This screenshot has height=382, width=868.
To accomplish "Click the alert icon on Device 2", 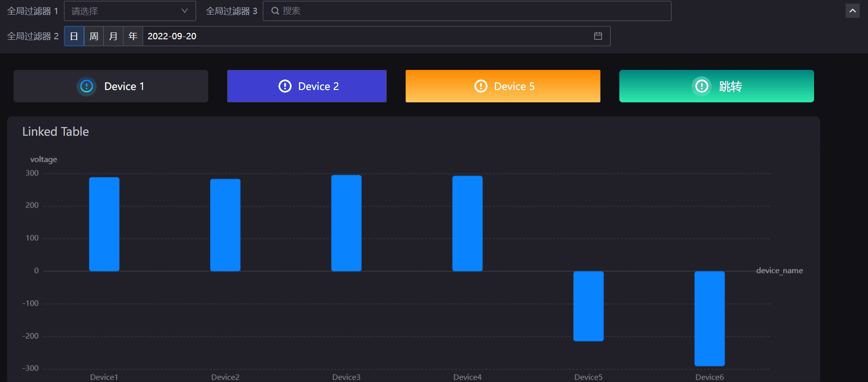I will (x=285, y=86).
